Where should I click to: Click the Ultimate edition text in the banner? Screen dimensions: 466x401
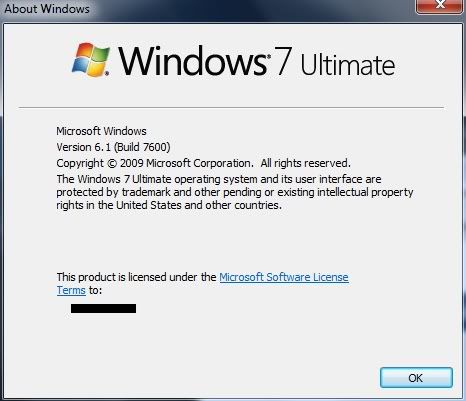coord(348,65)
